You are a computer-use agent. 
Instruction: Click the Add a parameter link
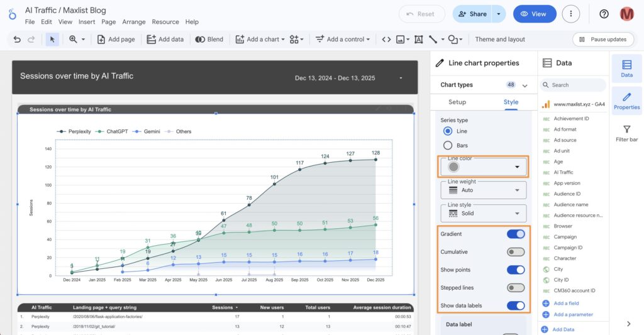pos(574,314)
